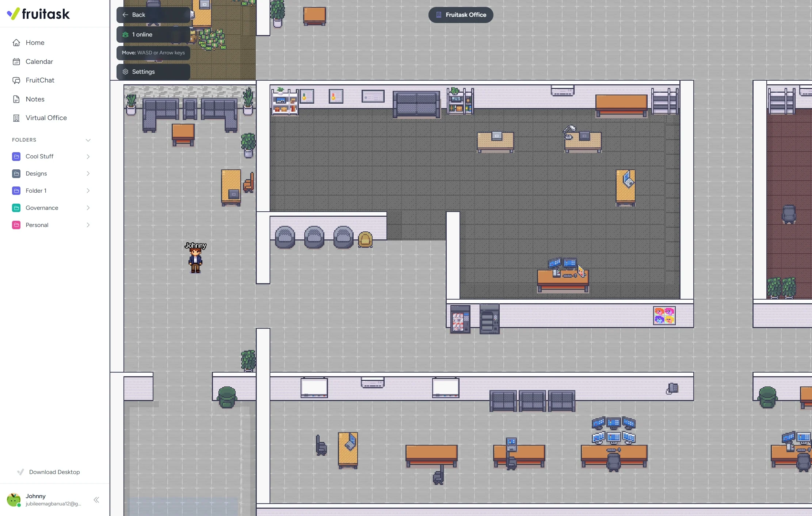Open FruitChat from the sidebar
The height and width of the screenshot is (516, 812).
[40, 80]
